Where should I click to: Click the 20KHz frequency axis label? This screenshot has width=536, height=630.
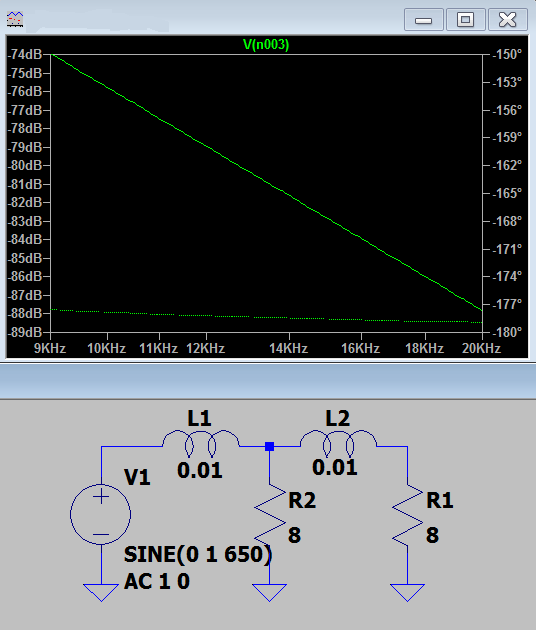[481, 348]
